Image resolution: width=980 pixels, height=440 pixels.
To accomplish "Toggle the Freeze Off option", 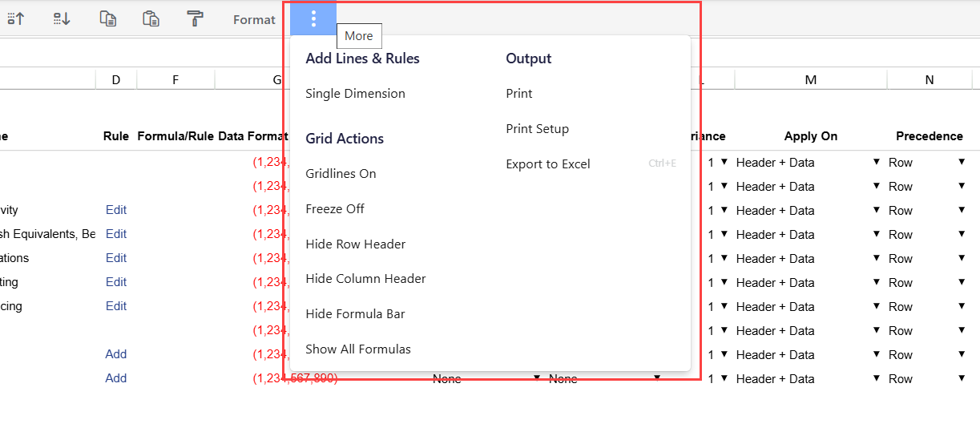I will (335, 209).
